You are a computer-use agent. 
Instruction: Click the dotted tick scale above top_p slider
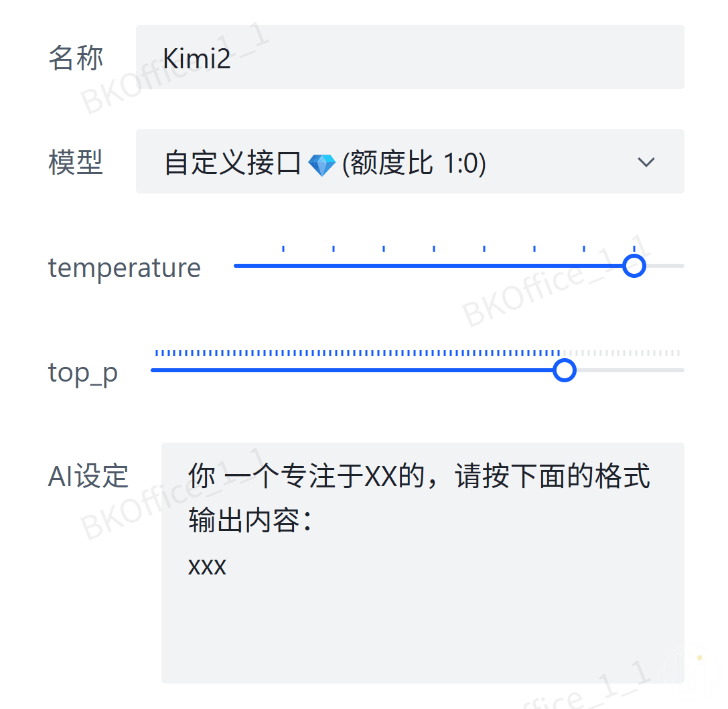pyautogui.click(x=417, y=353)
